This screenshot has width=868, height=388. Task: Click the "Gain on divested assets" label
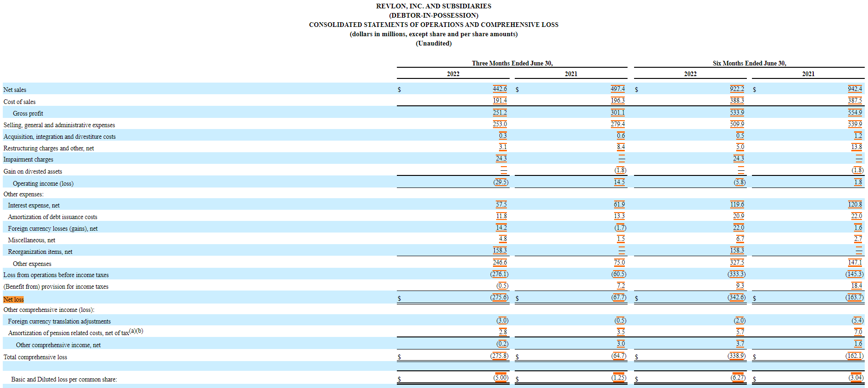[x=32, y=171]
